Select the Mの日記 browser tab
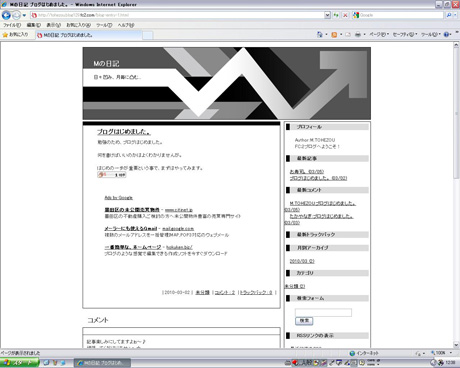The image size is (460, 368). click(x=88, y=35)
